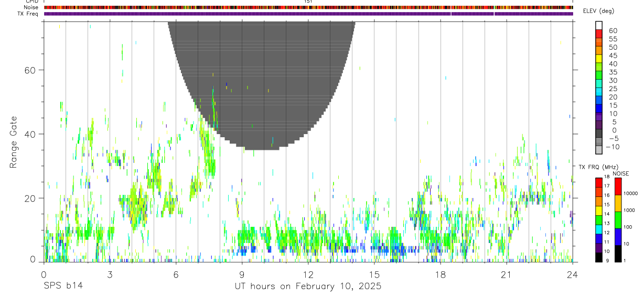The width and height of the screenshot is (644, 297).
Task: Click the x-axis tick label '9'
Action: (242, 275)
